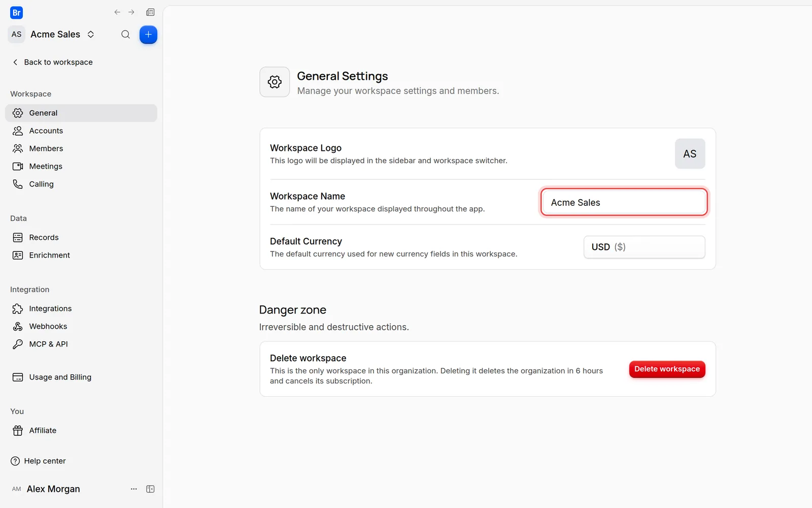Click the Br app logo icon
Viewport: 812px width, 508px height.
click(16, 13)
